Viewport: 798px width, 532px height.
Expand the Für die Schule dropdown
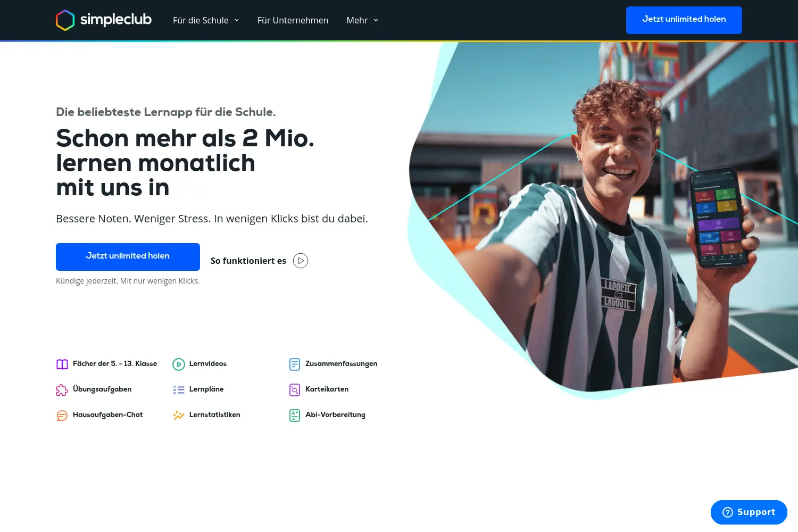[206, 20]
